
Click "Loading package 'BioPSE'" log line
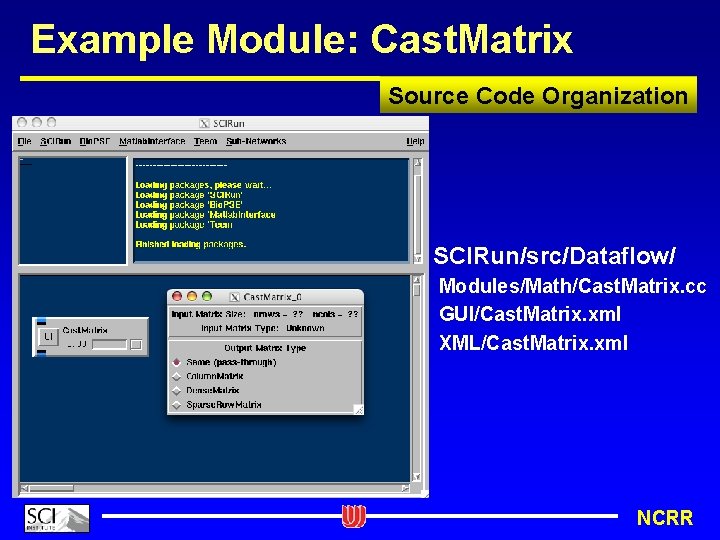[189, 205]
